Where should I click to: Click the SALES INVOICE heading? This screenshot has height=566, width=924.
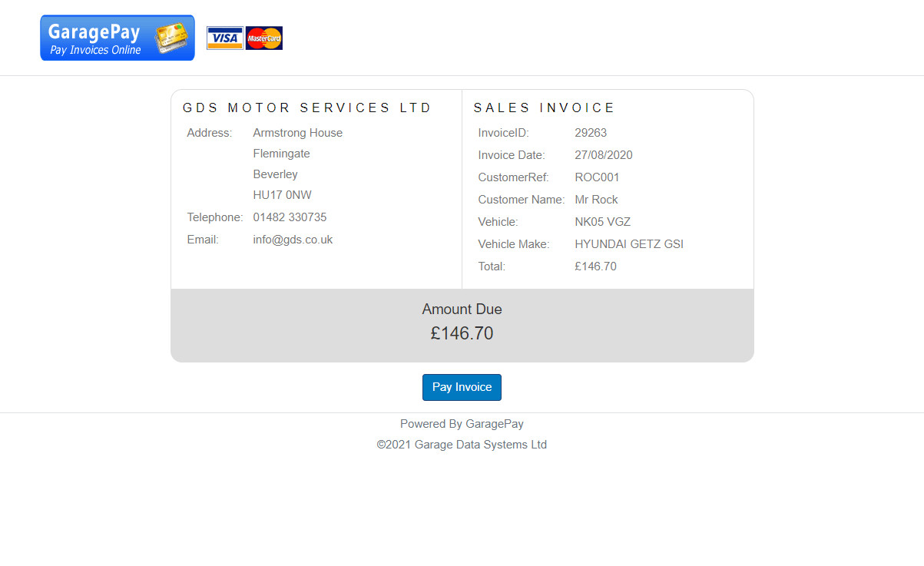[545, 108]
